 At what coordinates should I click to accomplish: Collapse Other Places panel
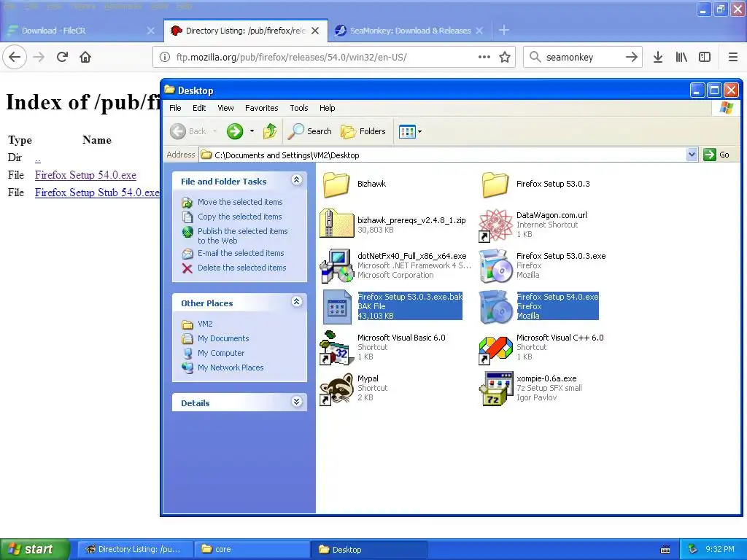coord(296,302)
